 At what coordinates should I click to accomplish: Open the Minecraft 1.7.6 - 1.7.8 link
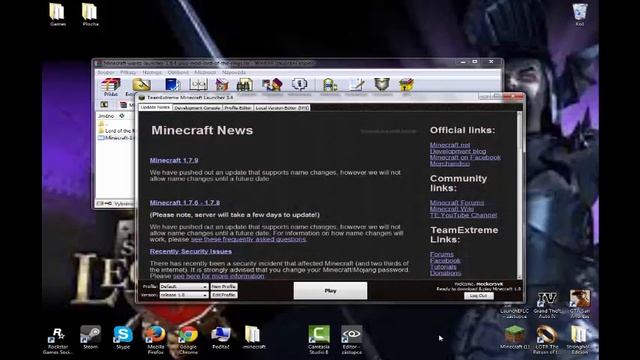tap(184, 202)
